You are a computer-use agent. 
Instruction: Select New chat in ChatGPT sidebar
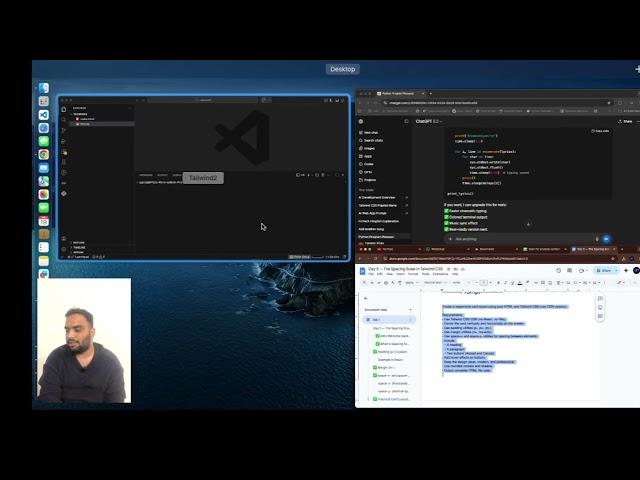pos(371,132)
